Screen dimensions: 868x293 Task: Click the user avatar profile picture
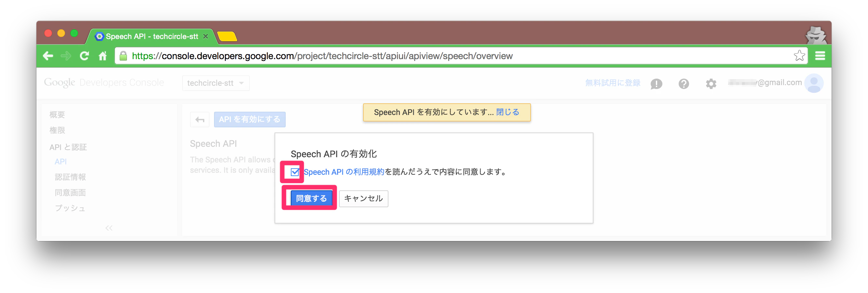pos(814,83)
